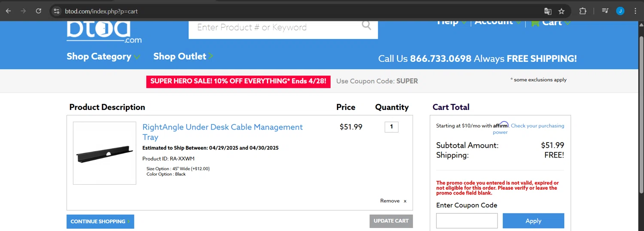
Task: Click the btod.com address bar URL
Action: pyautogui.click(x=101, y=12)
